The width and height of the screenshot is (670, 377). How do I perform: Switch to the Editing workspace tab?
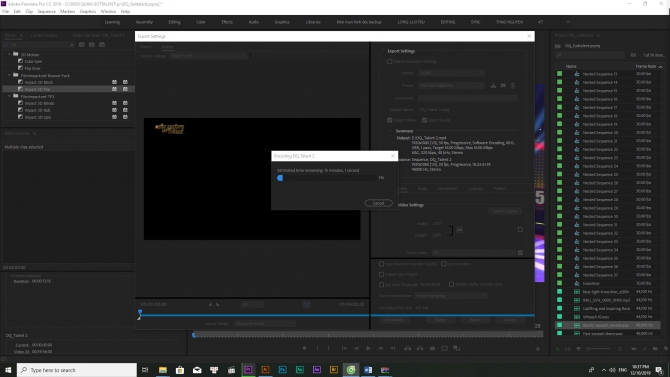click(x=174, y=22)
